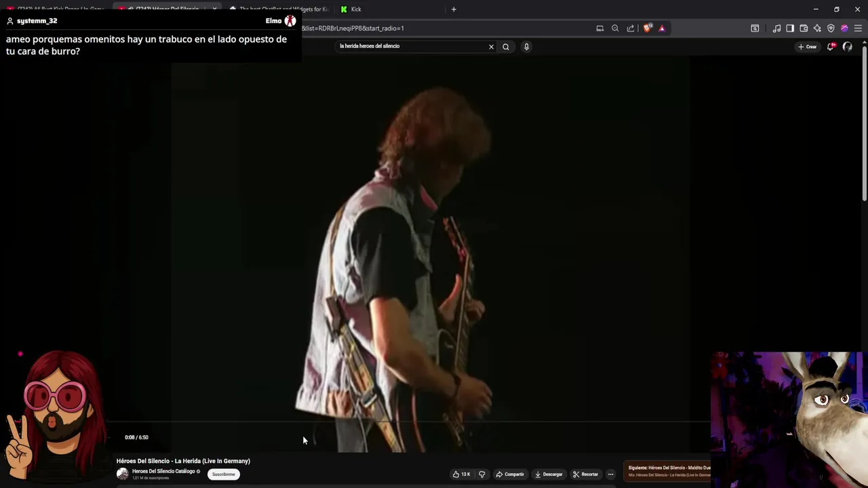
Task: Open the browser profile avatar in toolbar
Action: coord(844,28)
